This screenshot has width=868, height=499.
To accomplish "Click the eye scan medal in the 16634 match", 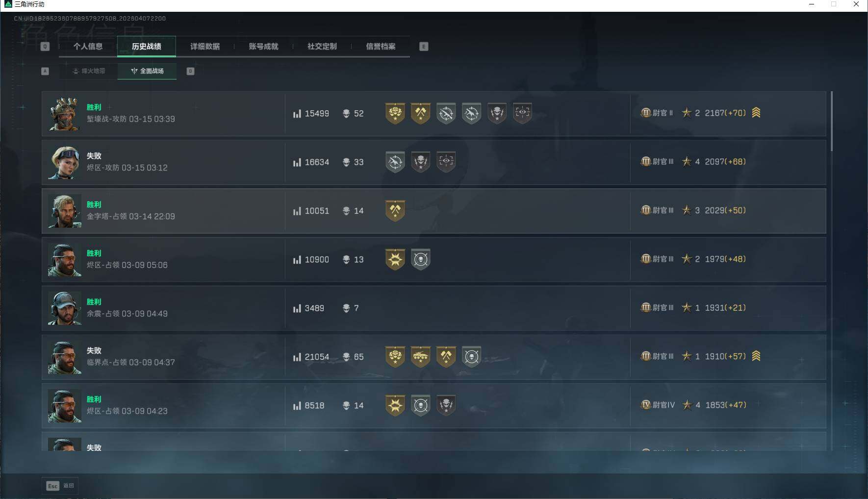I will coord(446,162).
